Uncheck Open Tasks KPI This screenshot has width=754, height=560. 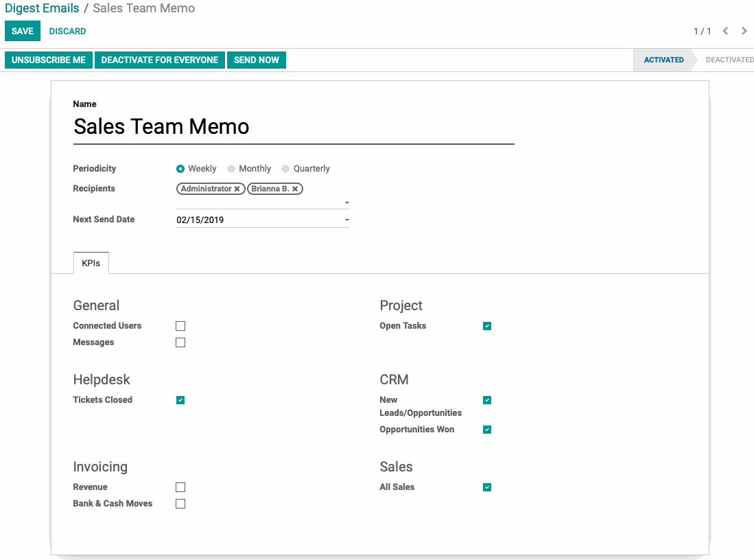point(487,326)
